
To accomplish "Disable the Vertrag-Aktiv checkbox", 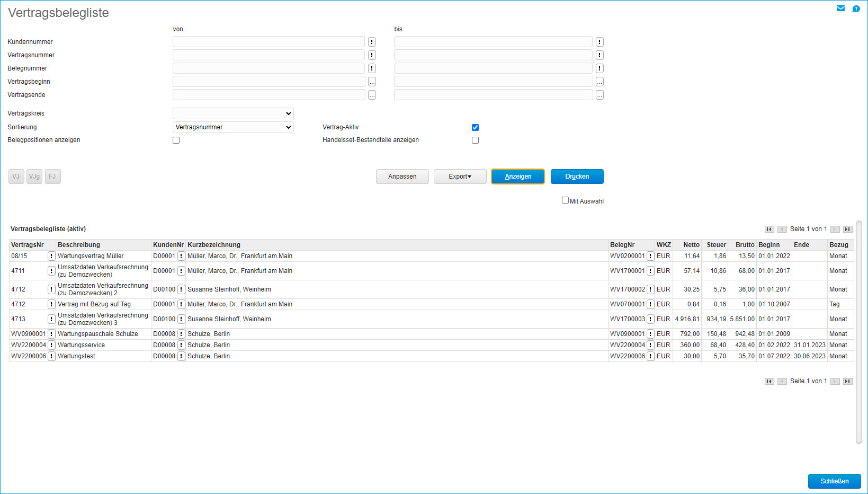I will pyautogui.click(x=475, y=127).
